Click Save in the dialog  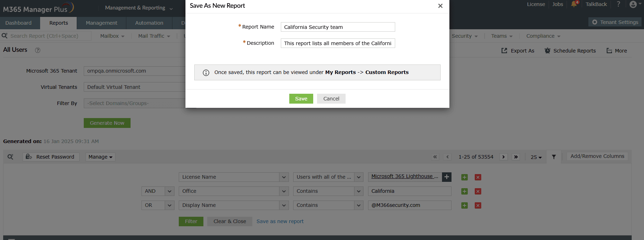301,99
